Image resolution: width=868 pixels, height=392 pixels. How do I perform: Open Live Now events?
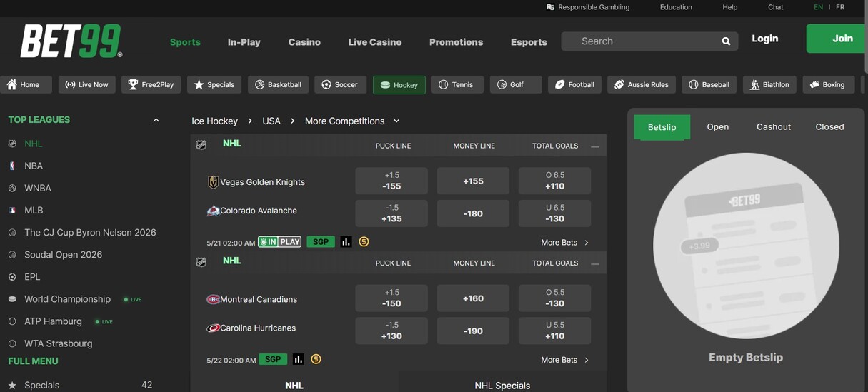(87, 84)
